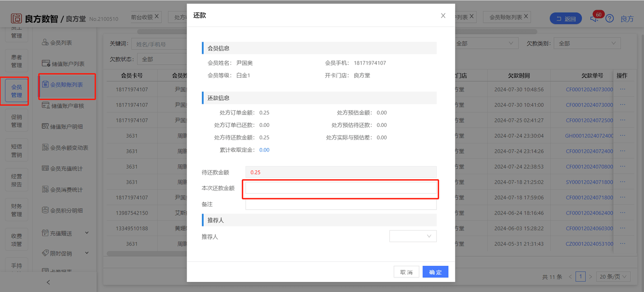Click the 确定 button in the dialog
The height and width of the screenshot is (292, 644).
[435, 272]
